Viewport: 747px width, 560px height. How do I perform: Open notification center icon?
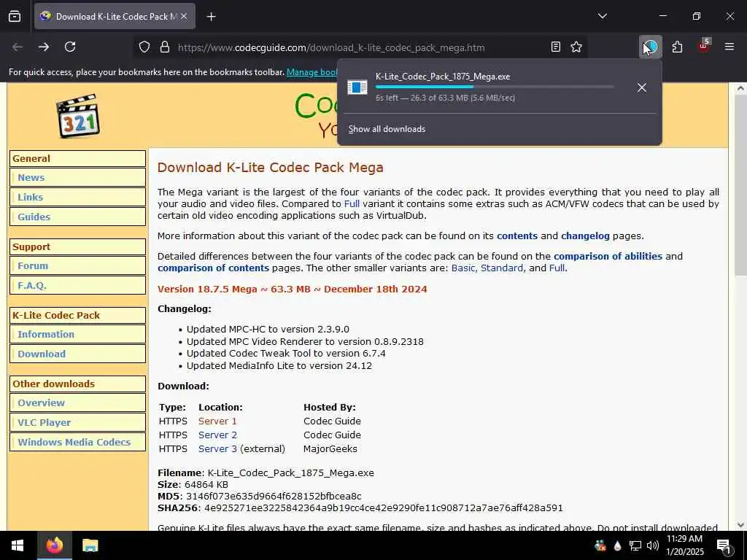pyautogui.click(x=724, y=546)
